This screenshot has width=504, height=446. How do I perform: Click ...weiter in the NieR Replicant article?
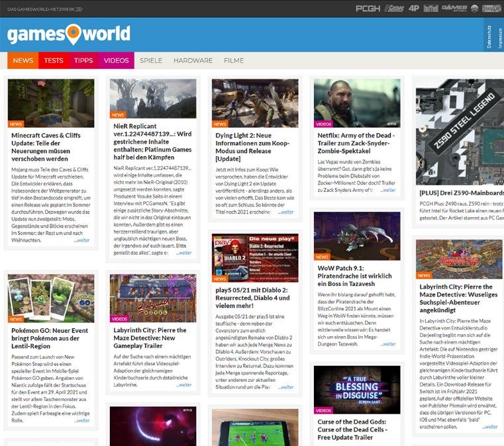click(184, 253)
